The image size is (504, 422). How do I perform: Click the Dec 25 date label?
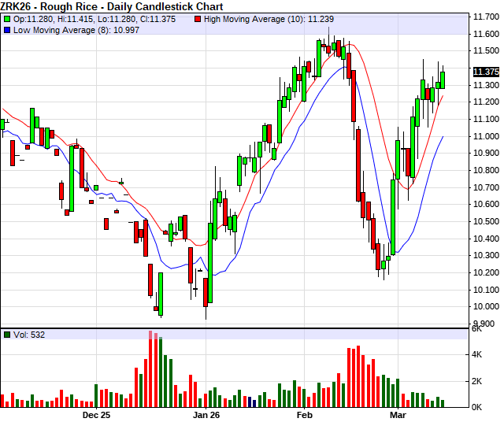[x=94, y=413]
